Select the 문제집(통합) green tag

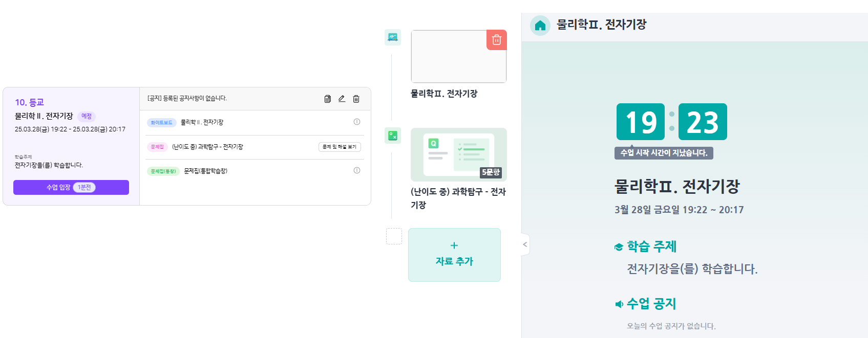tap(163, 171)
